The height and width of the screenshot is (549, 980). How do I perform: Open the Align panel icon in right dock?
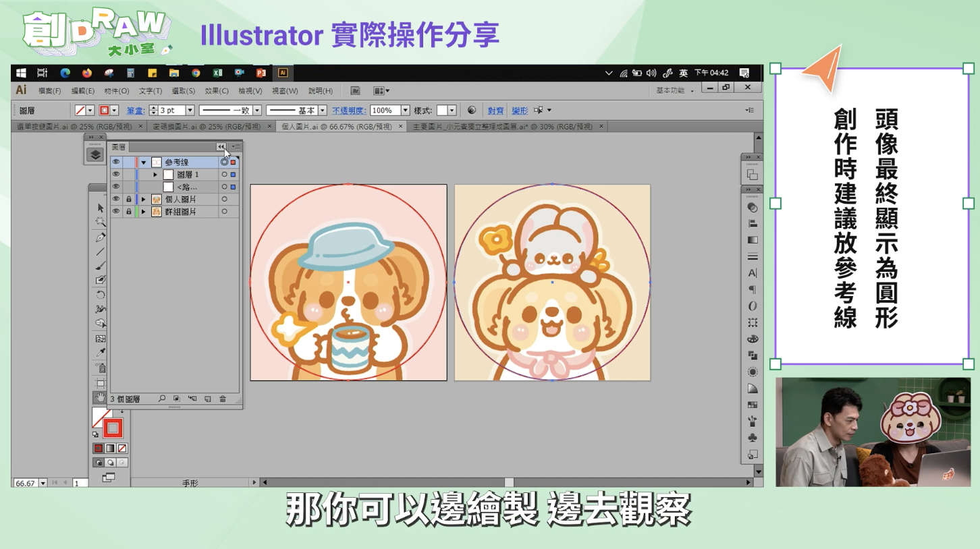[x=752, y=224]
